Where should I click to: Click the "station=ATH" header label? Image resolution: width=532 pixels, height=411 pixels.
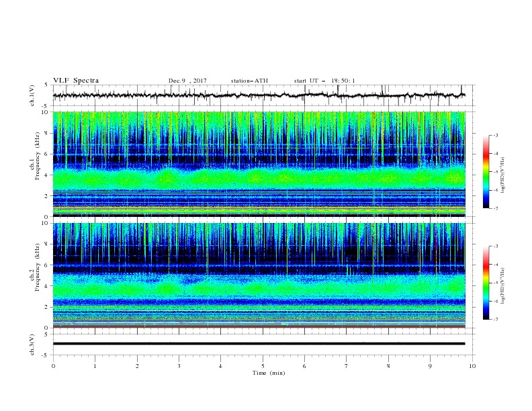249,81
